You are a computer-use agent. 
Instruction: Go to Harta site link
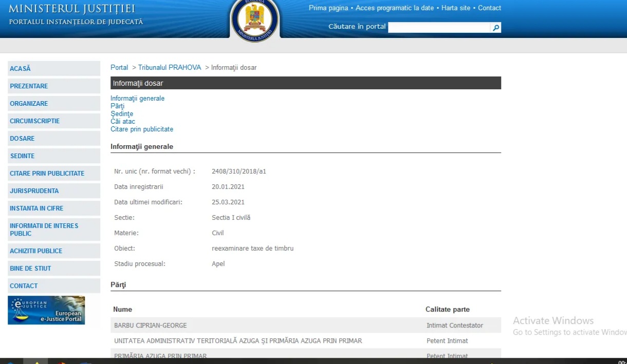click(456, 8)
